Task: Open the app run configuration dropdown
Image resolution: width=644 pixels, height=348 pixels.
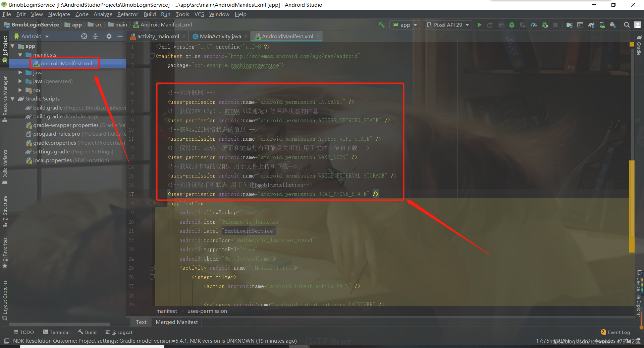Action: (405, 25)
